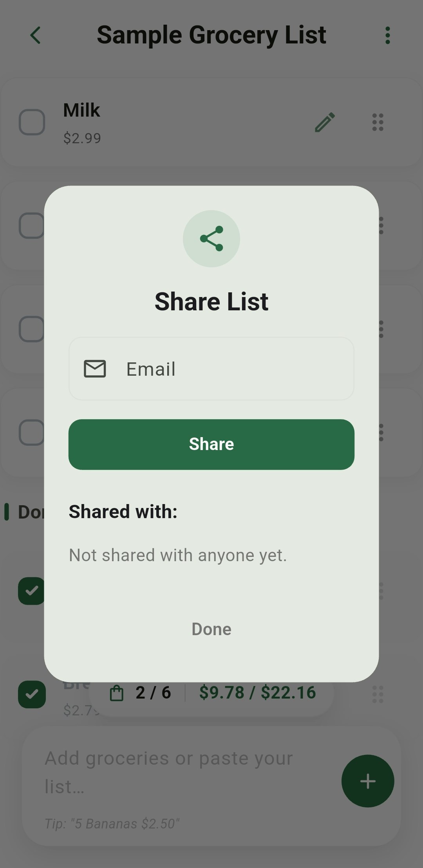The image size is (423, 868).
Task: Toggle the second unchecked item checkbox
Action: point(31,225)
